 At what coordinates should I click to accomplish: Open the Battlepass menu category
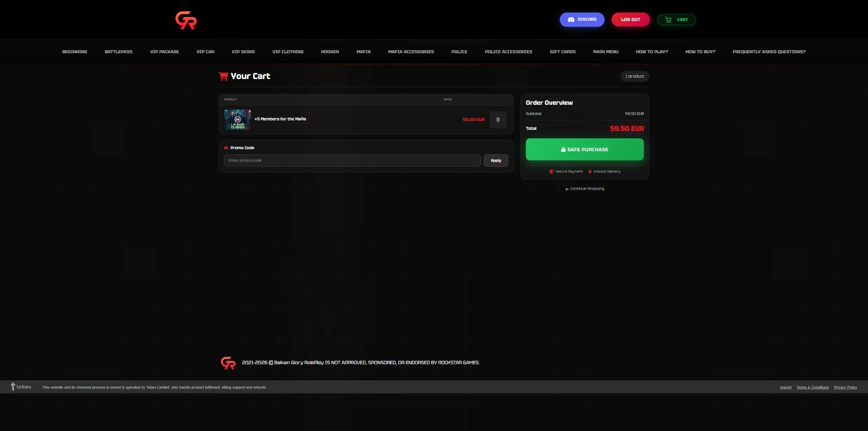point(118,52)
